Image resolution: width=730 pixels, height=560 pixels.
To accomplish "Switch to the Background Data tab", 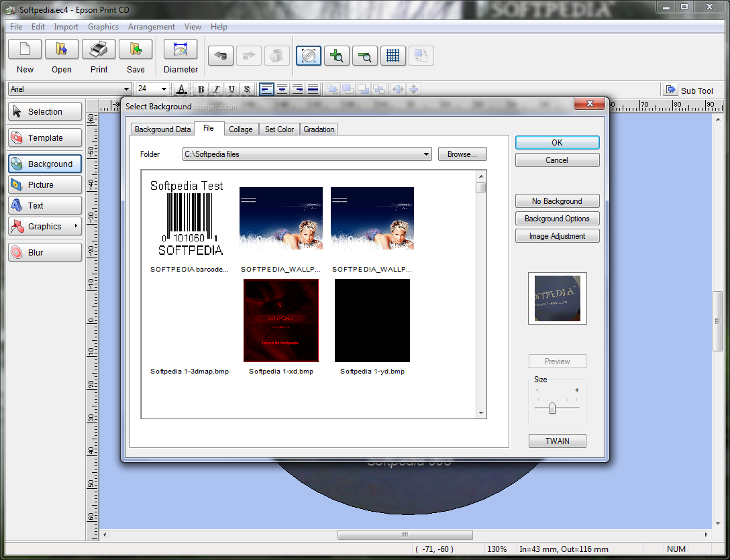I will coord(162,129).
